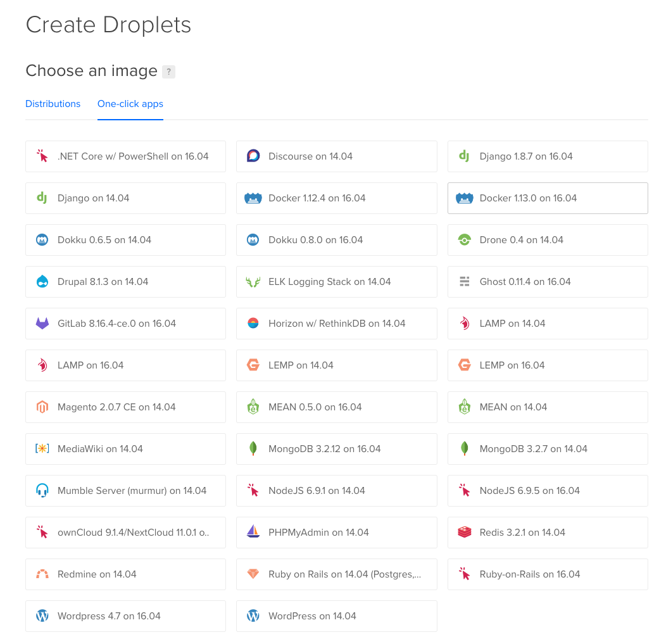Screen dimensions: 659x644
Task: Click the PHPMyAdmin sailboat icon
Action: (253, 533)
